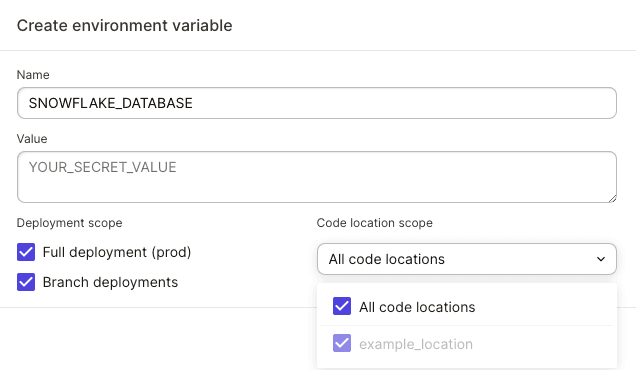Uncheck Branch deployments checkbox
This screenshot has height=370, width=636.
[26, 282]
